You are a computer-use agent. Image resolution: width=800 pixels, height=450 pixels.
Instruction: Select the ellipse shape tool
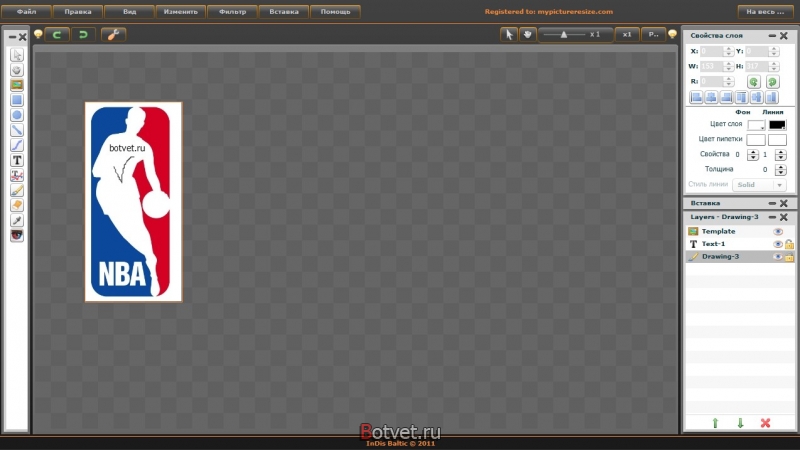pos(17,115)
